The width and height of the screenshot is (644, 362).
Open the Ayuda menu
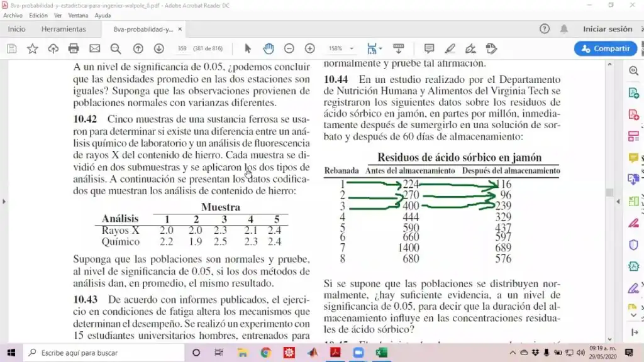click(103, 15)
